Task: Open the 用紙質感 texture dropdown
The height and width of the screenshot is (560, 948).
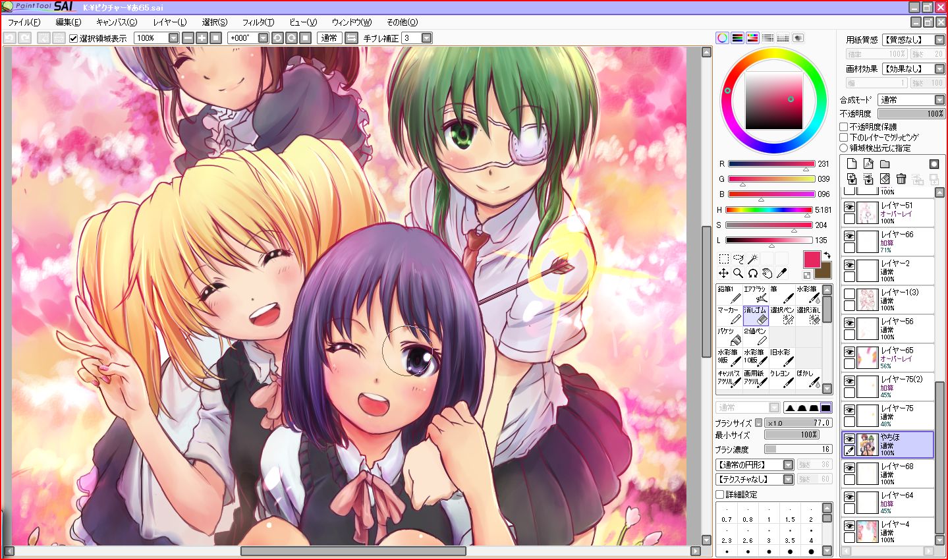Action: [939, 40]
